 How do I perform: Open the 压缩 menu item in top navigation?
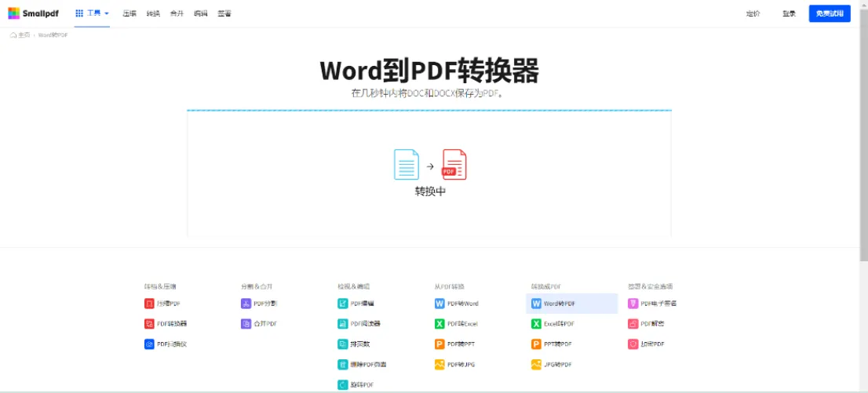click(x=129, y=13)
